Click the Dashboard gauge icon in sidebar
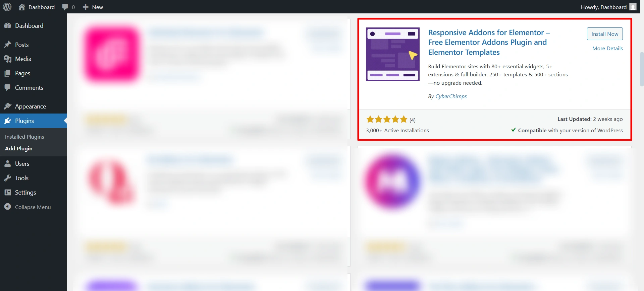 7,26
